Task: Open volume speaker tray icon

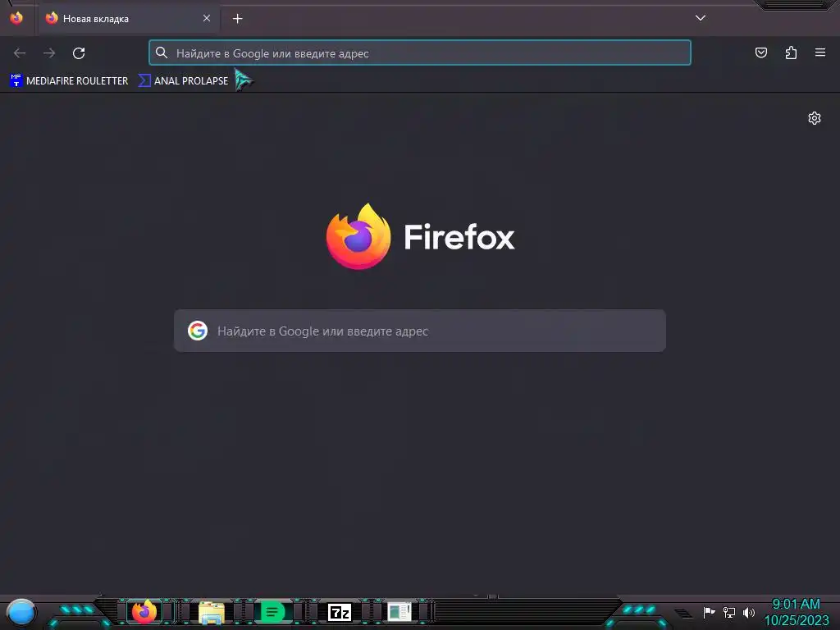Action: tap(749, 612)
